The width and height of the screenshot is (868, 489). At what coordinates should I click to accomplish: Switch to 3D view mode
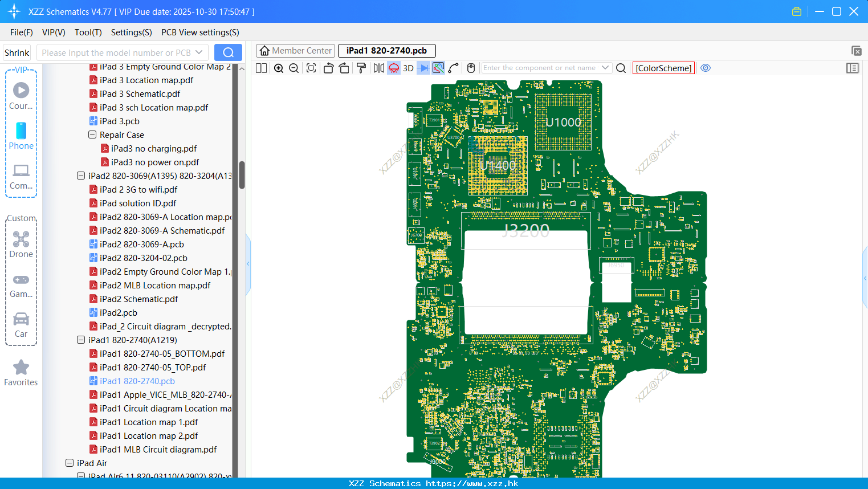pos(408,68)
